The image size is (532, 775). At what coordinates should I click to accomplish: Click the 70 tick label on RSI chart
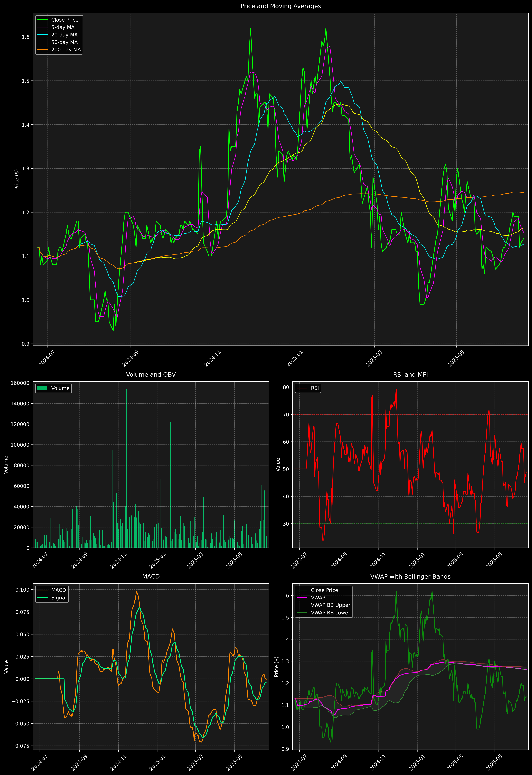click(286, 414)
